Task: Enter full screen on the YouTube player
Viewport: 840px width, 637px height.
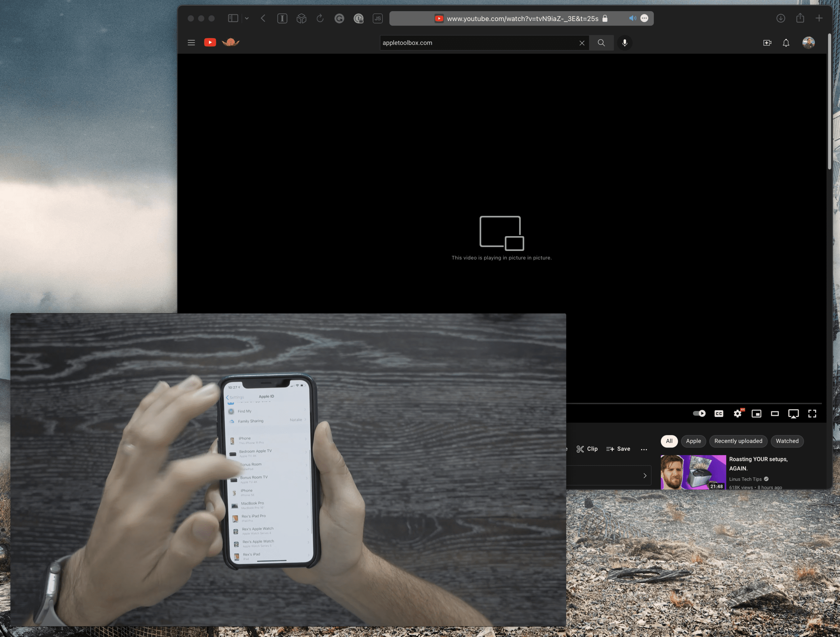Action: (x=812, y=413)
